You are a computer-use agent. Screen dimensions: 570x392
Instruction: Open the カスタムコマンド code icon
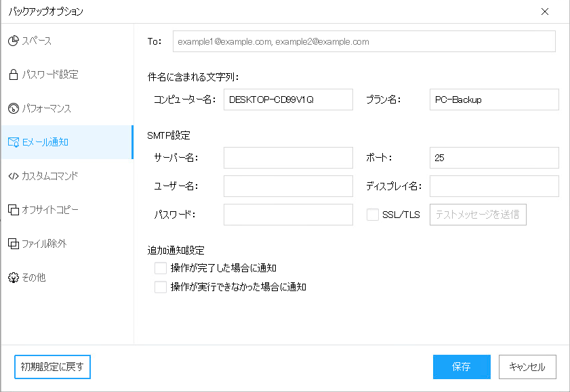pos(14,176)
